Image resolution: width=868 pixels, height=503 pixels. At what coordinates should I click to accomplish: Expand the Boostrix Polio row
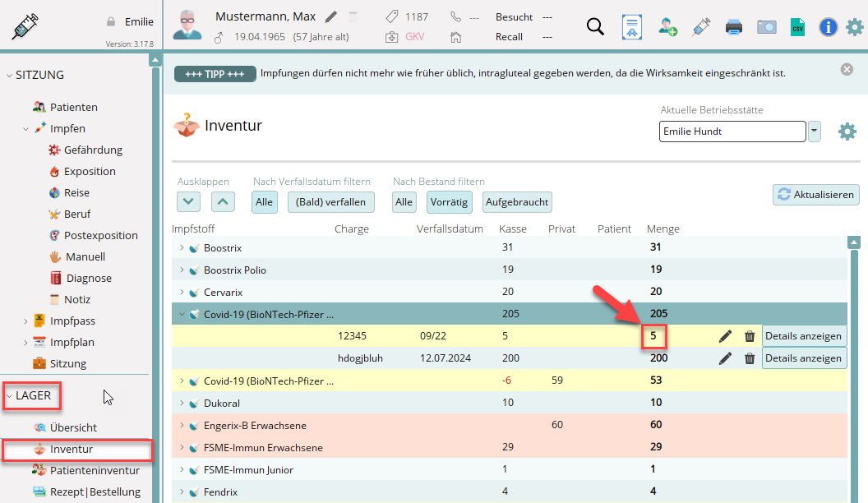coord(182,270)
